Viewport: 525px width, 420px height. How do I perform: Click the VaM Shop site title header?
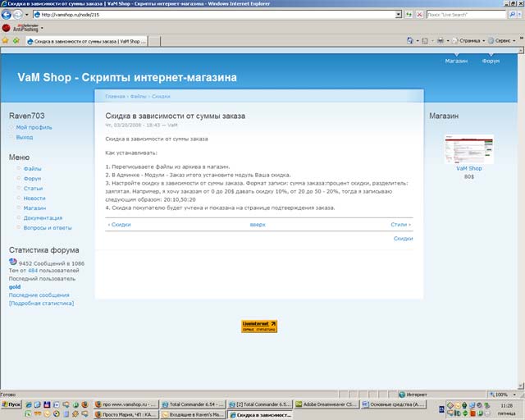(127, 77)
